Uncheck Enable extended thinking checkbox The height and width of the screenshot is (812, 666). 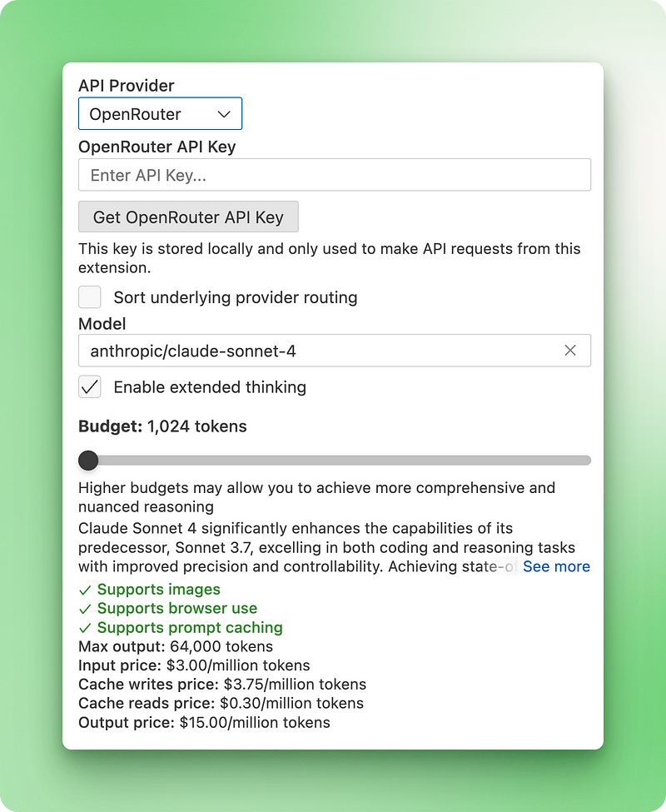(90, 386)
